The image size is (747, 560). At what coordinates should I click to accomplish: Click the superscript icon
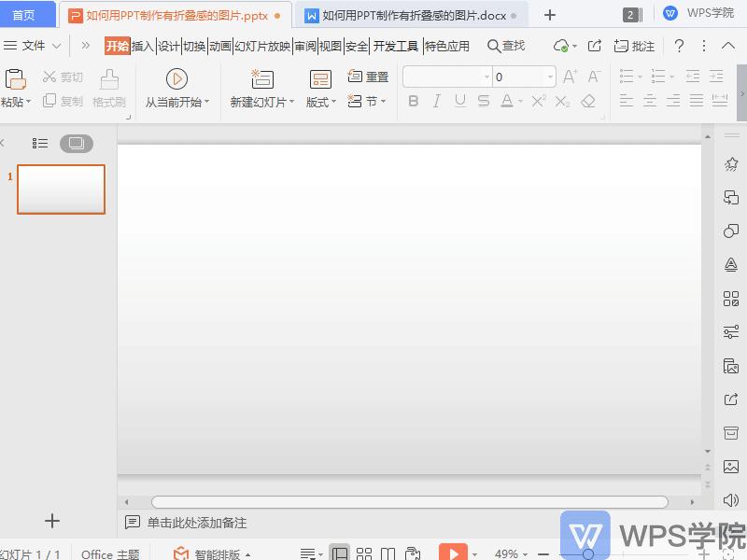pos(539,101)
